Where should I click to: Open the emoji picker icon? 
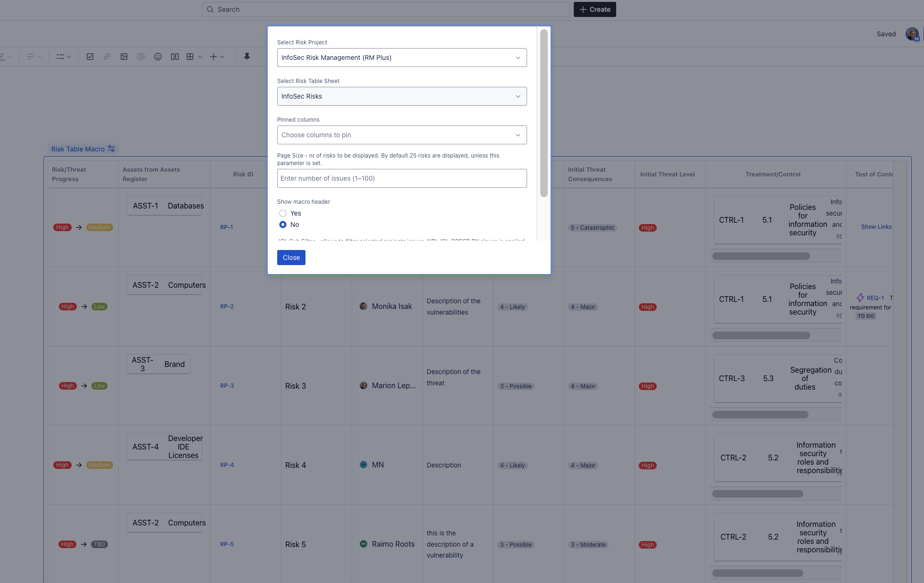click(x=158, y=57)
